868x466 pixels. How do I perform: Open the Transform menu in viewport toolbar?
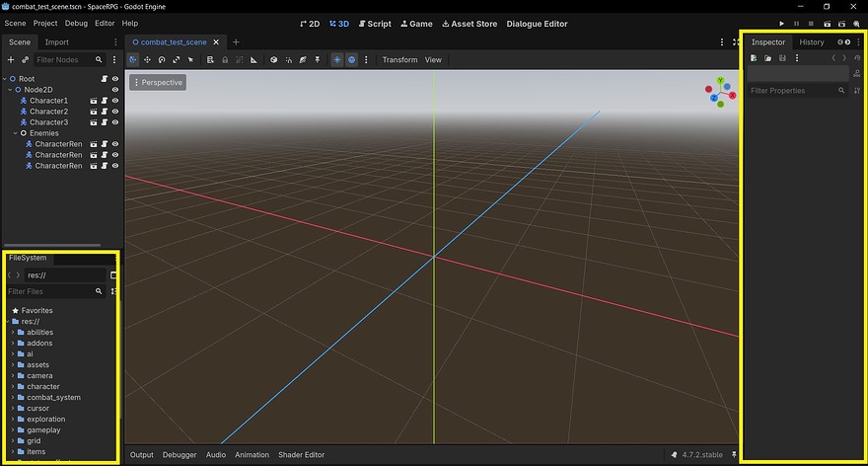pos(399,60)
